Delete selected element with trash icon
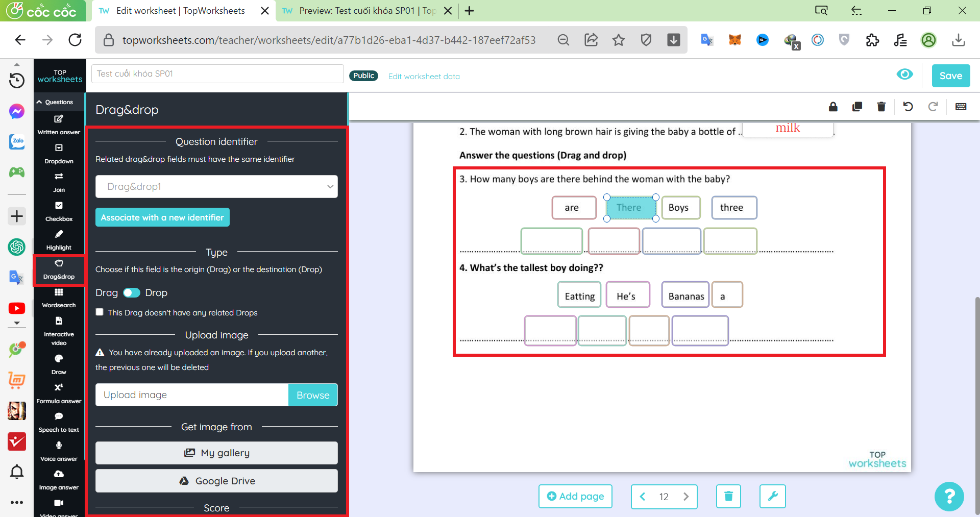 point(881,107)
